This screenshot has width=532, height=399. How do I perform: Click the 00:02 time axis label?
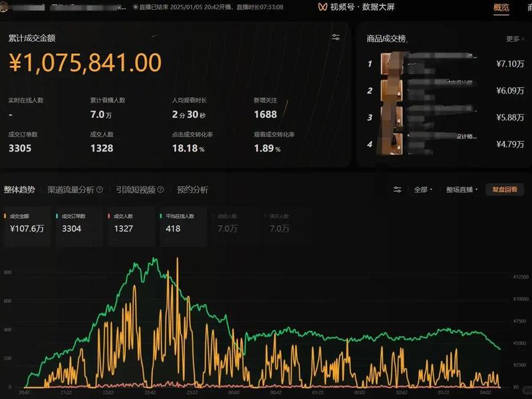click(234, 392)
